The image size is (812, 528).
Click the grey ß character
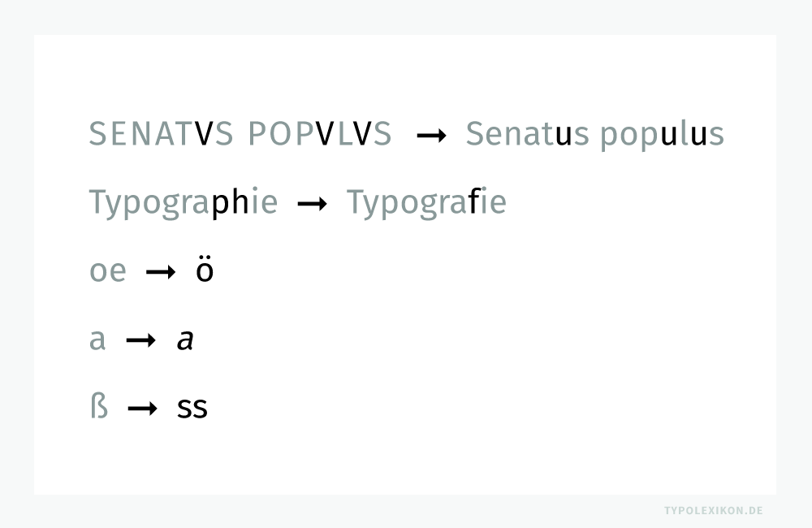pyautogui.click(x=98, y=406)
